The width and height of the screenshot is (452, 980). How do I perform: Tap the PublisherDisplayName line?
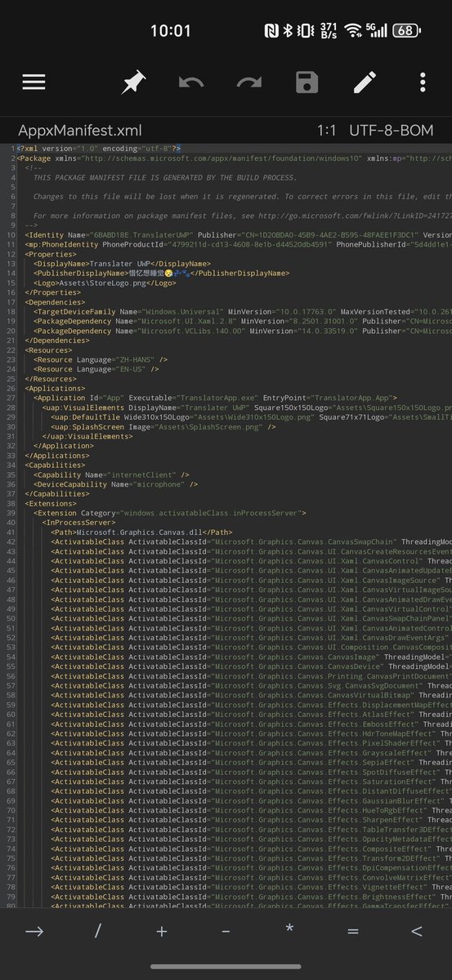point(162,274)
